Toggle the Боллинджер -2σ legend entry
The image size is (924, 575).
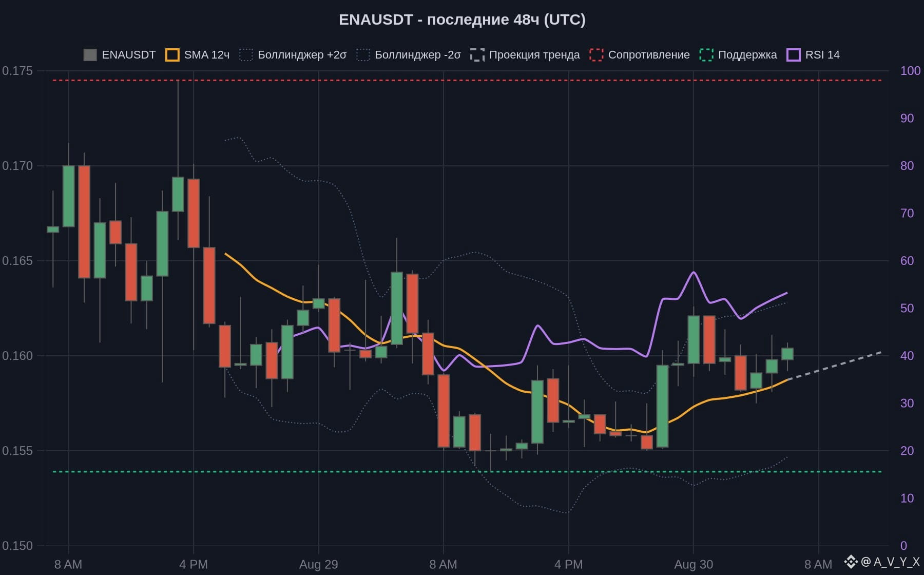coord(409,55)
